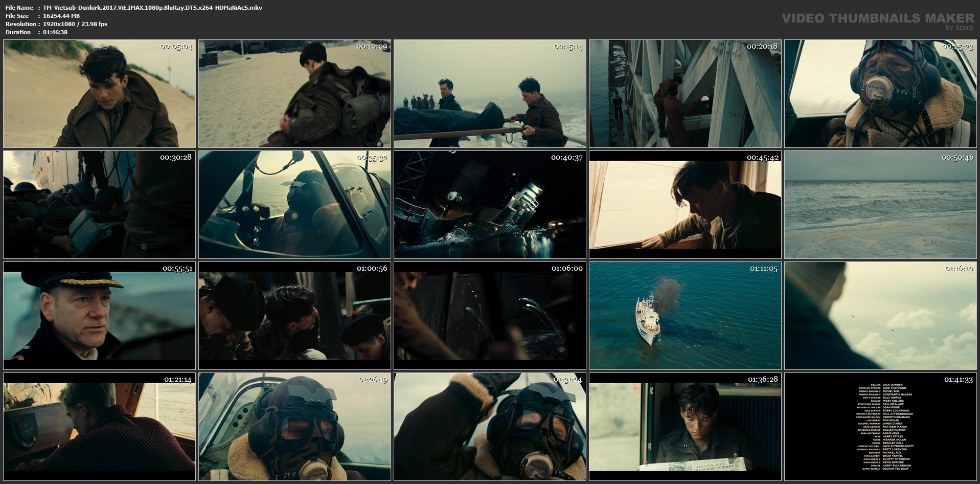Viewport: 980px width, 484px height.
Task: Select the aerial ship thumbnail at 01:11:05
Action: [x=685, y=316]
